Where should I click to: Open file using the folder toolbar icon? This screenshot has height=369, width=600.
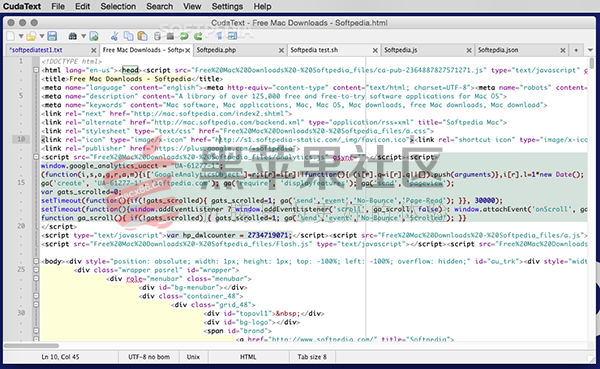pos(31,36)
